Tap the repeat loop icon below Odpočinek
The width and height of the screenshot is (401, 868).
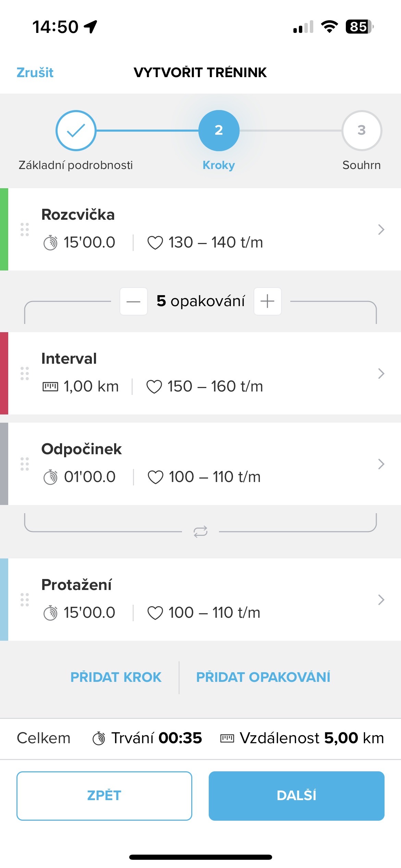(200, 532)
